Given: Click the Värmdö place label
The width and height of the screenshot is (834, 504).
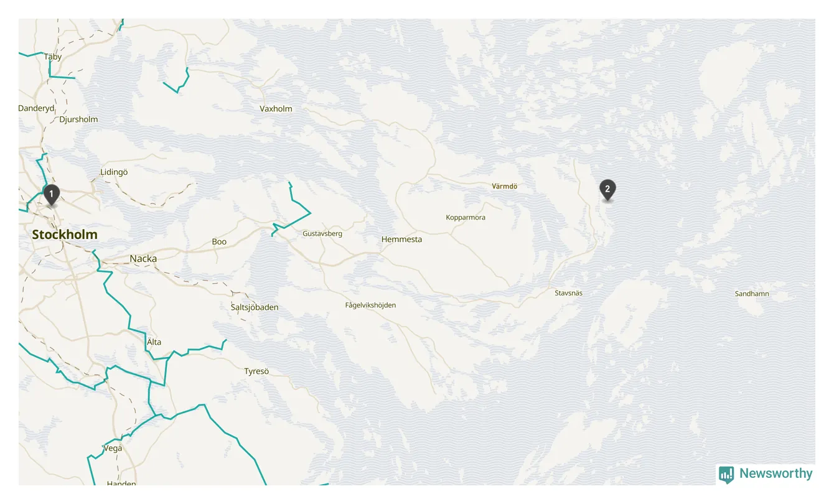Looking at the screenshot, I should (x=505, y=186).
